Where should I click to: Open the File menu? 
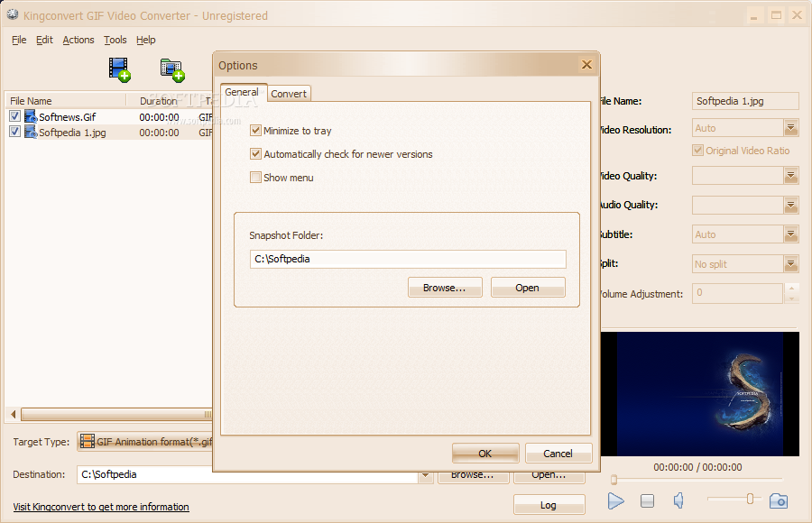pyautogui.click(x=19, y=40)
